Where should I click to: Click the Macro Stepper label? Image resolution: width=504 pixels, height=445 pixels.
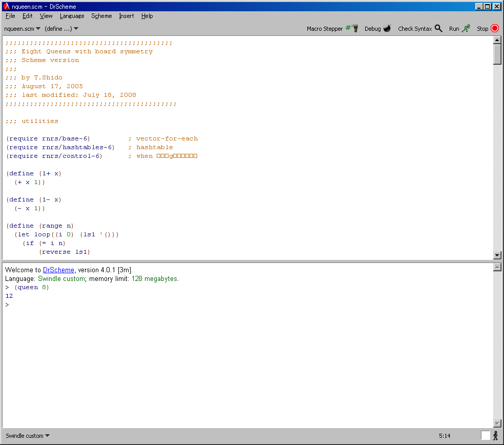click(325, 29)
